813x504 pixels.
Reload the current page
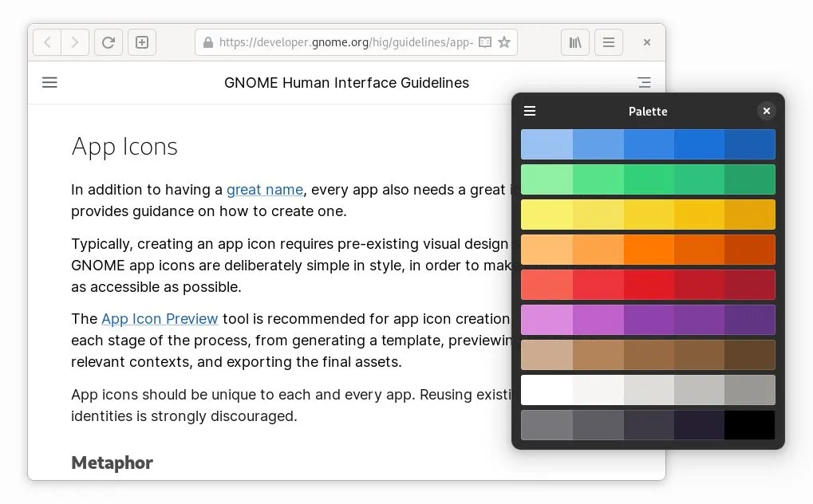point(108,42)
